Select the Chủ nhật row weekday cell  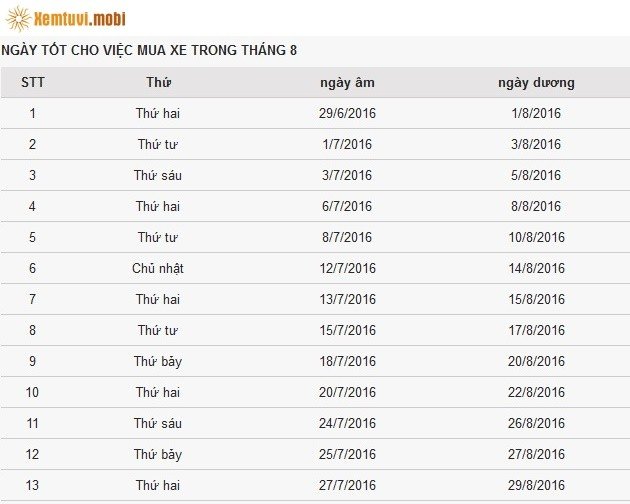[x=158, y=268]
